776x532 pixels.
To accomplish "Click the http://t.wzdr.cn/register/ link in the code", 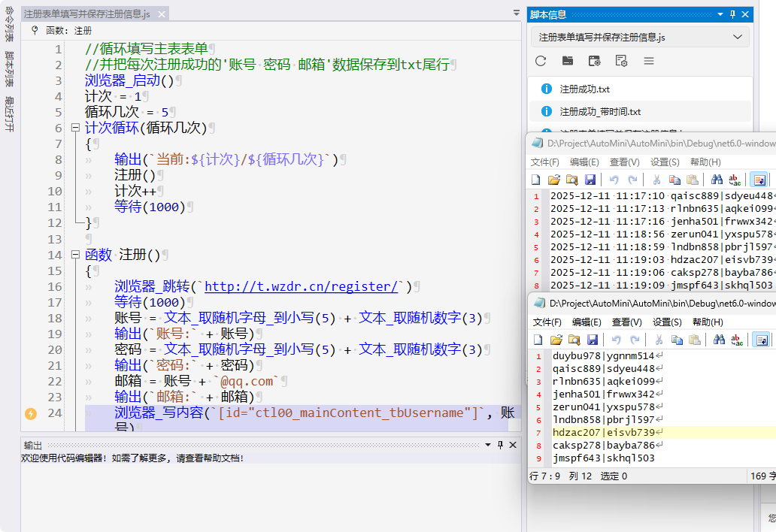I will click(301, 287).
